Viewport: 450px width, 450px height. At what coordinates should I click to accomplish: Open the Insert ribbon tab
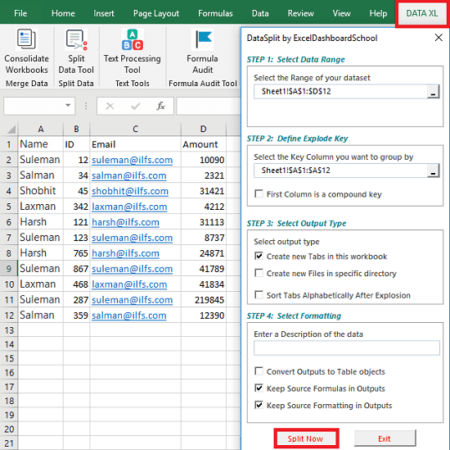104,13
